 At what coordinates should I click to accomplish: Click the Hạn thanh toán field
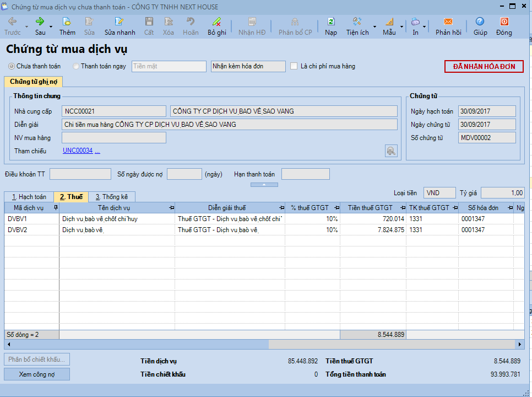(305, 174)
